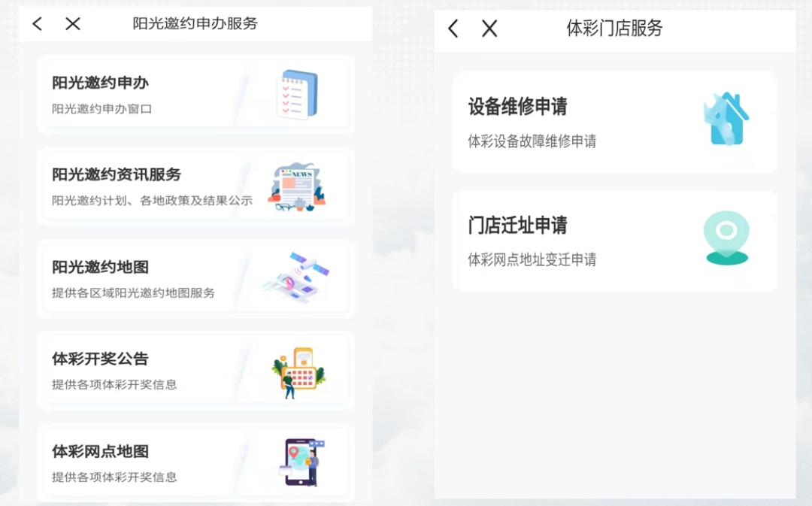Select subtitle under 体彩开奖公告
The height and width of the screenshot is (506, 812).
[x=114, y=384]
